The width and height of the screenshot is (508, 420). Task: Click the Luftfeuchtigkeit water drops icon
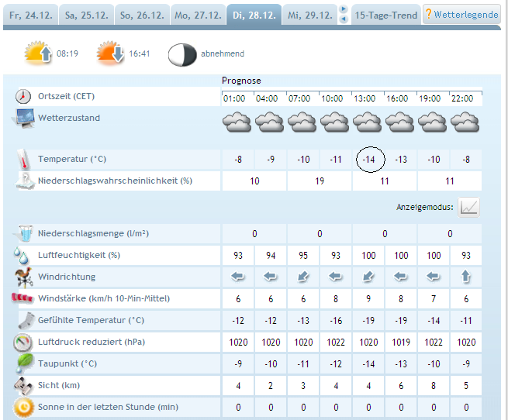click(x=22, y=256)
